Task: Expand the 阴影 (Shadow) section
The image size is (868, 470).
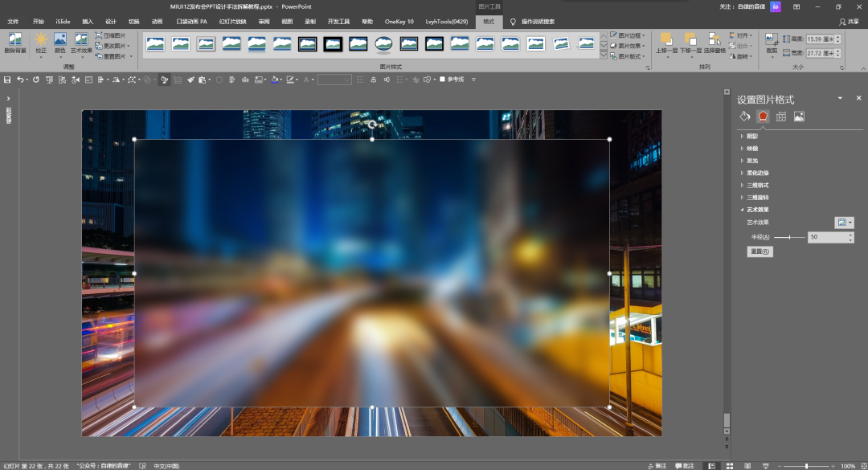Action: 751,137
